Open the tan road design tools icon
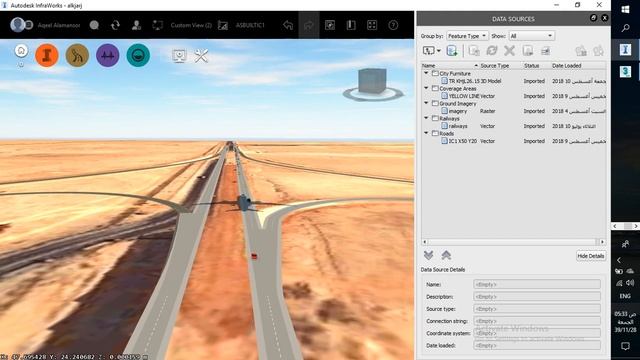Image resolution: width=640 pixels, height=360 pixels. [x=77, y=55]
